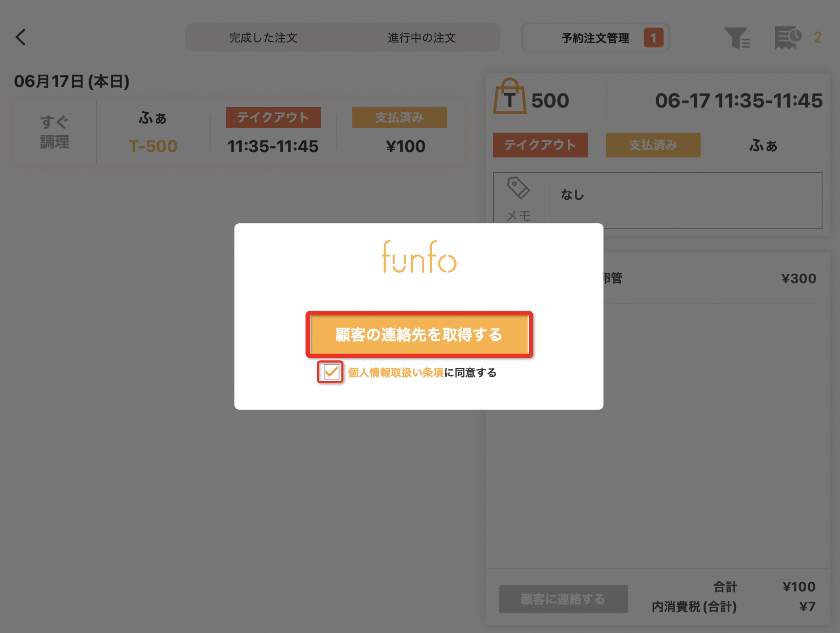The height and width of the screenshot is (633, 840).
Task: Open the order filter funnel icon
Action: 737,38
